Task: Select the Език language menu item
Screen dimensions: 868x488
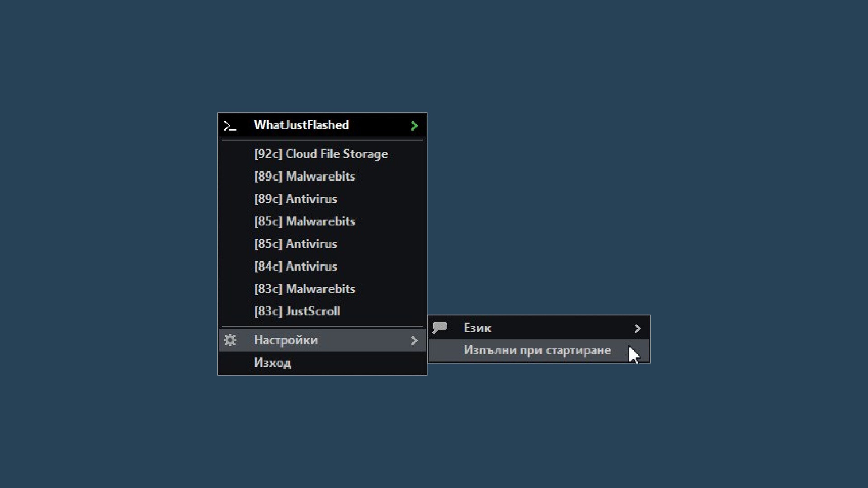Action: click(x=477, y=328)
